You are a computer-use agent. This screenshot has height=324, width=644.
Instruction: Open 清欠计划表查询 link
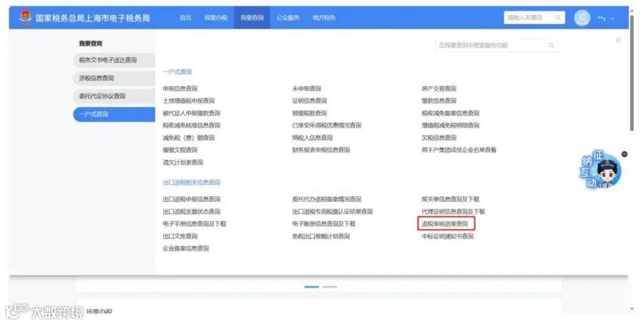[183, 162]
